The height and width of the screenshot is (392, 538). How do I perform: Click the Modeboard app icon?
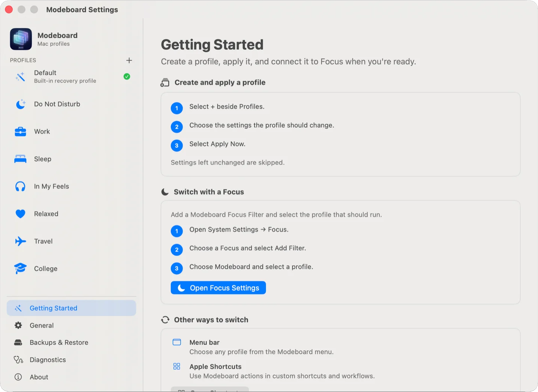pos(21,39)
